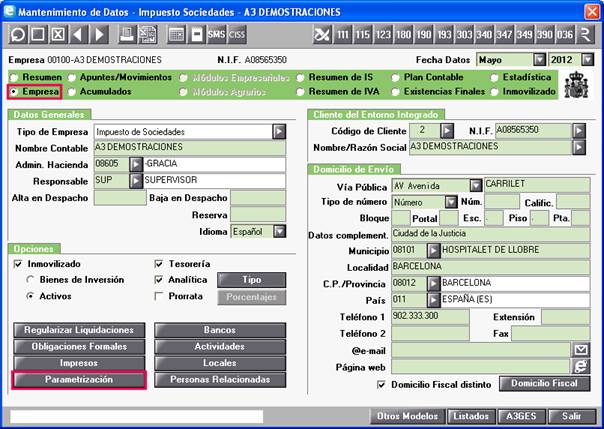Select the Plan Contable option
The width and height of the screenshot is (604, 429).
click(x=395, y=77)
